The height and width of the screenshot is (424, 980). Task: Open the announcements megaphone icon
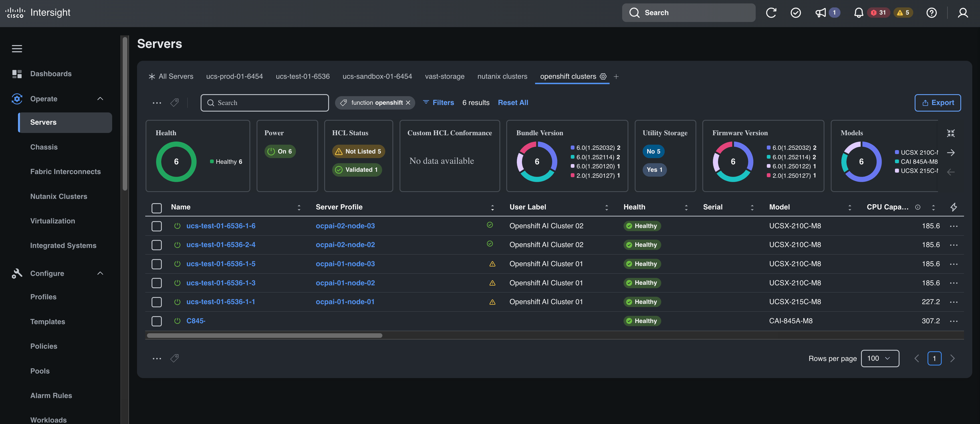pos(820,13)
